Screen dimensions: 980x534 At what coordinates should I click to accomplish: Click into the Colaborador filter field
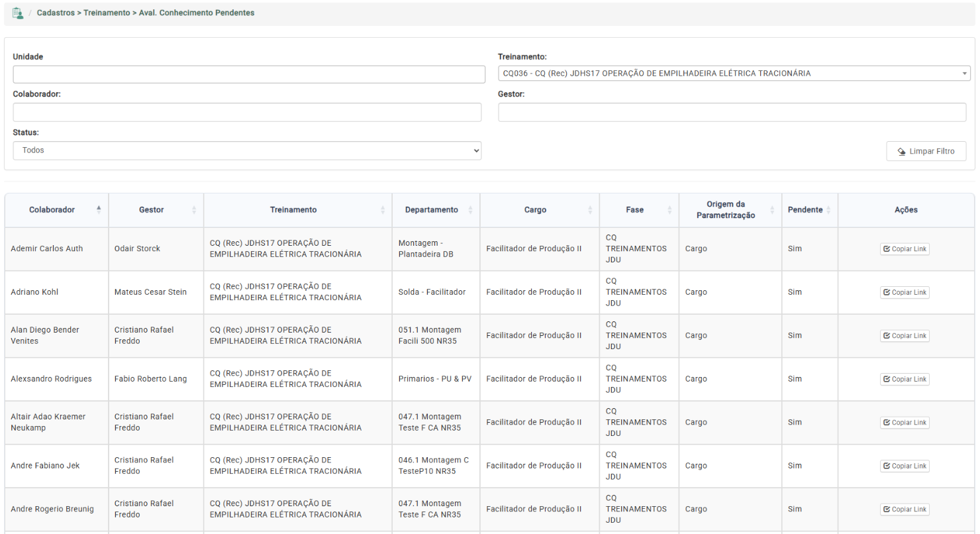click(247, 112)
